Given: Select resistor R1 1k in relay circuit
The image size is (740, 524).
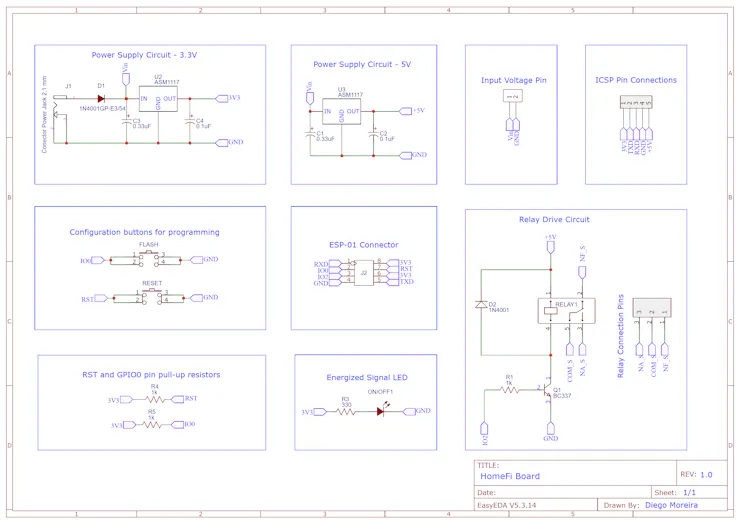Looking at the screenshot, I should (x=509, y=390).
